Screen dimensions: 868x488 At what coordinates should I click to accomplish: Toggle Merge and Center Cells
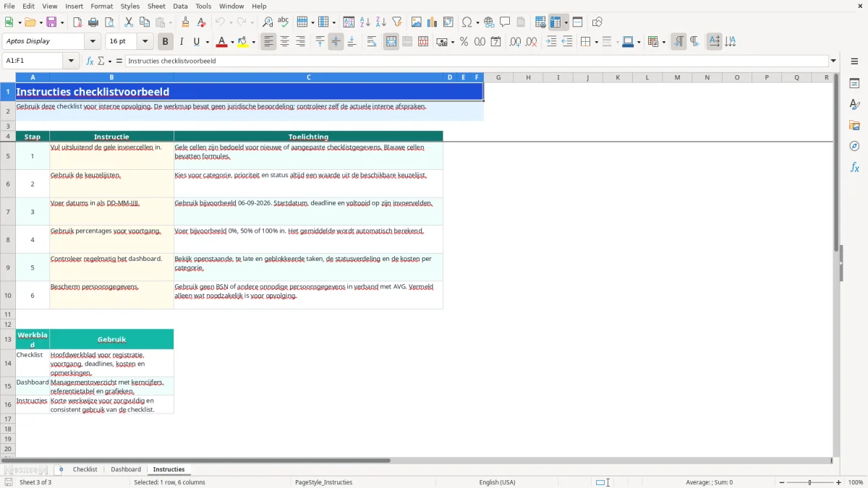pyautogui.click(x=391, y=42)
